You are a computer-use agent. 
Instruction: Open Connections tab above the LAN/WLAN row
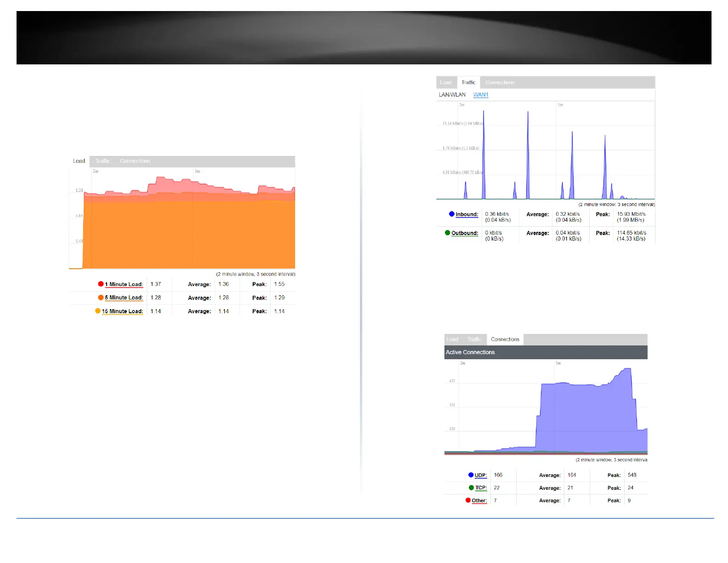click(500, 82)
